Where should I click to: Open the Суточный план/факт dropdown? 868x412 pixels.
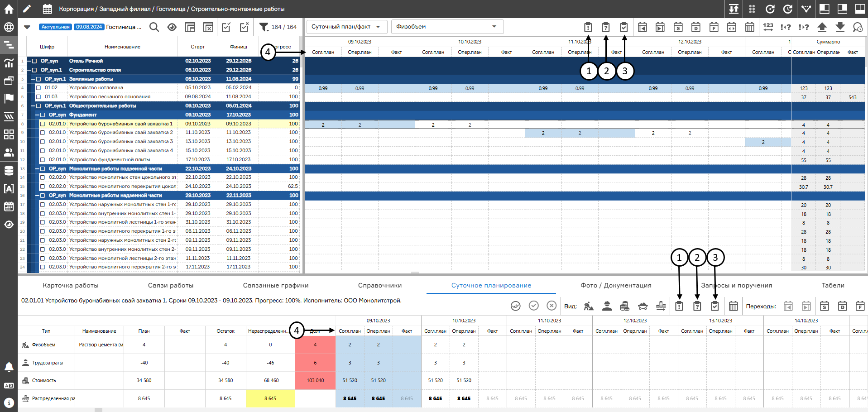[x=347, y=27]
